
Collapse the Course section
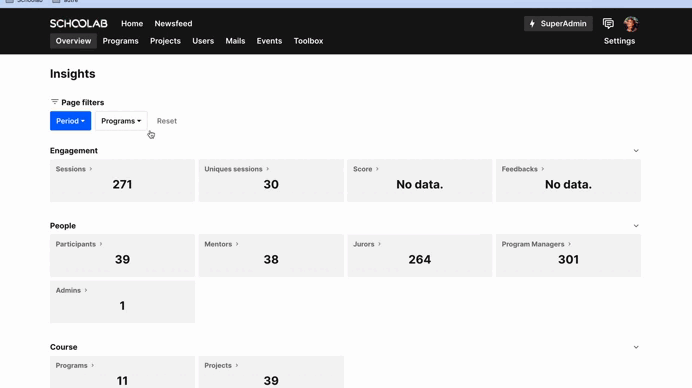[636, 347]
